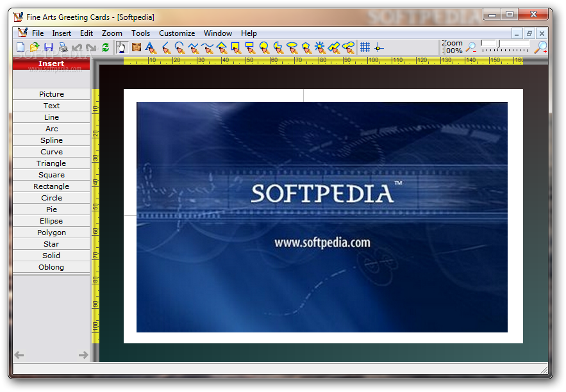Open the Window menu

coord(218,33)
